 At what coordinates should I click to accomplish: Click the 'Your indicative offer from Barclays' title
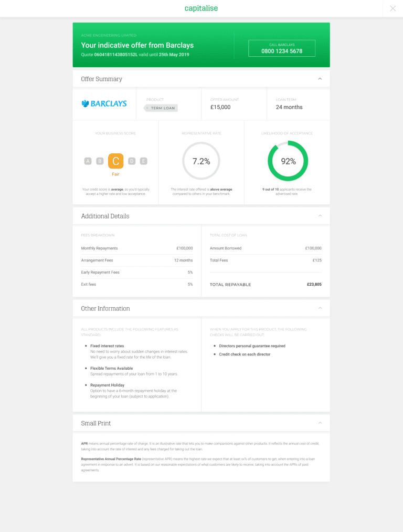point(137,45)
